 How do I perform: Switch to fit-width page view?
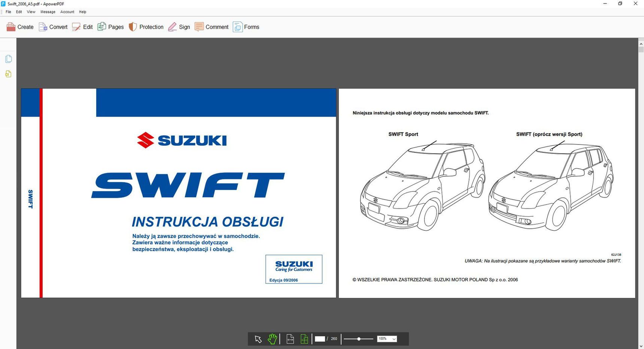click(x=290, y=339)
